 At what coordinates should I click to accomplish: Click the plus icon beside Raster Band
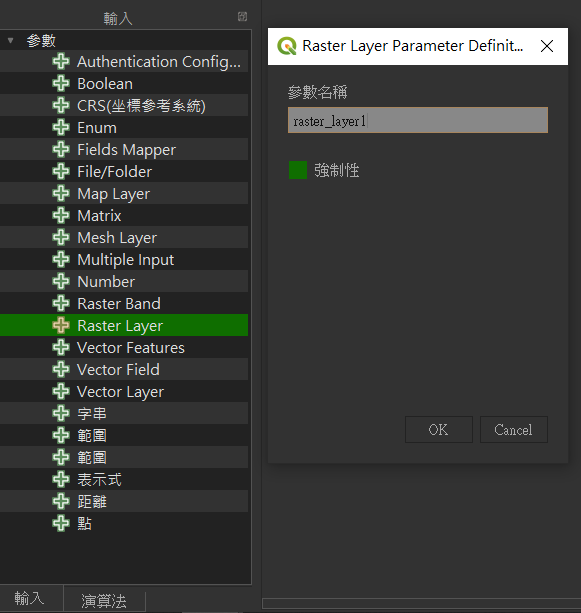point(61,303)
